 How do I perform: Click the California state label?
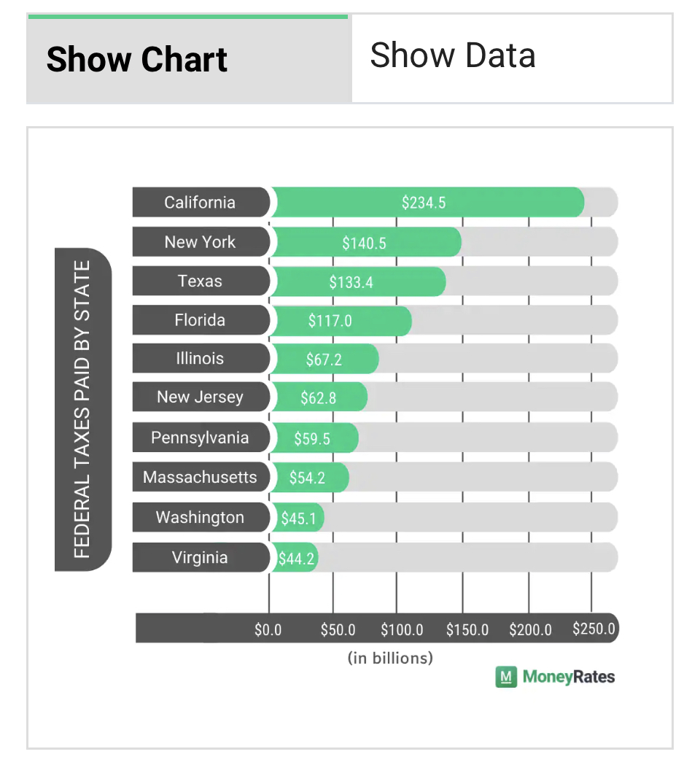(x=201, y=203)
